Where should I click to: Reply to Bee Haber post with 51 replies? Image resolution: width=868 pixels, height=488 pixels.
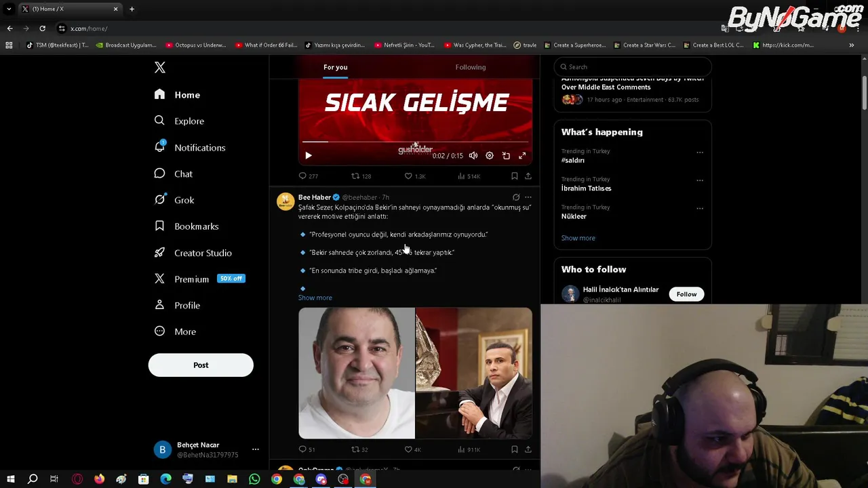[307, 449]
